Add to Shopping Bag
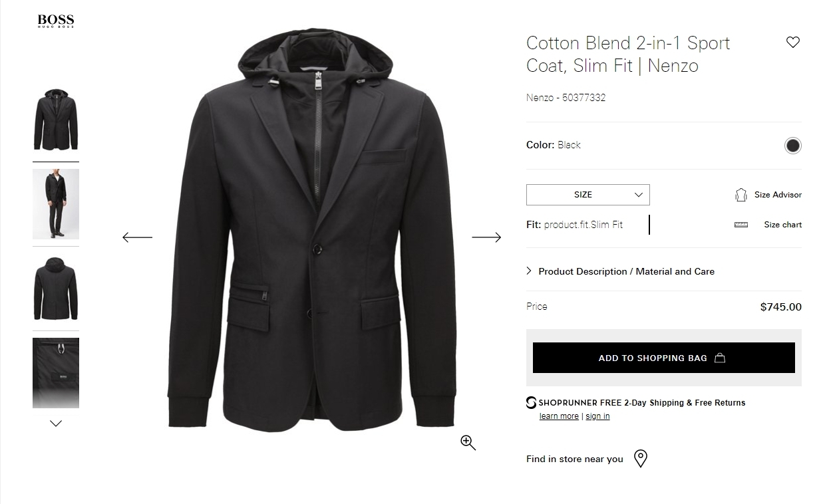Image resolution: width=827 pixels, height=504 pixels. click(x=663, y=358)
